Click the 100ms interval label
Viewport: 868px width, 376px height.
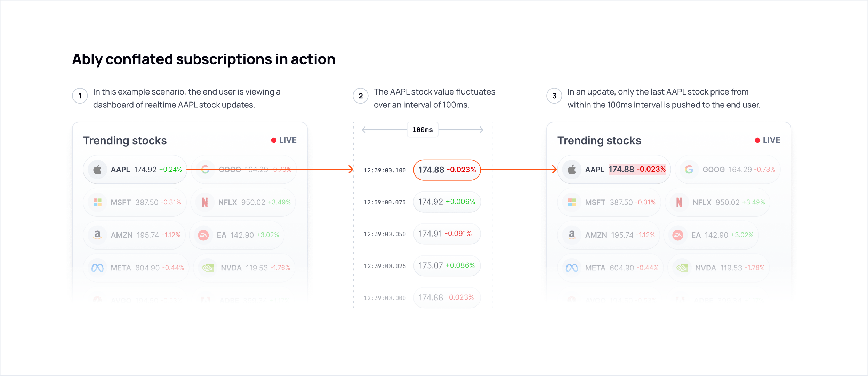pyautogui.click(x=423, y=130)
